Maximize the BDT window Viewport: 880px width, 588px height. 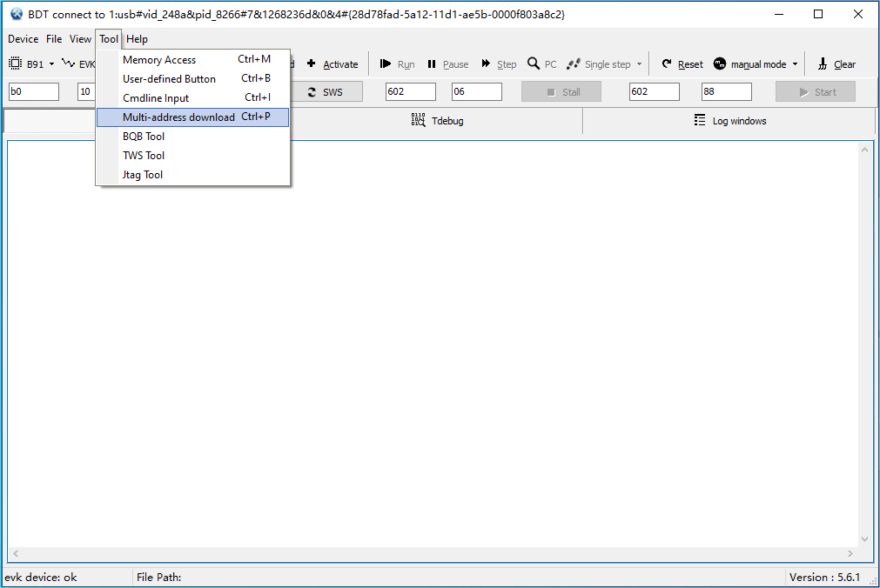tap(818, 14)
